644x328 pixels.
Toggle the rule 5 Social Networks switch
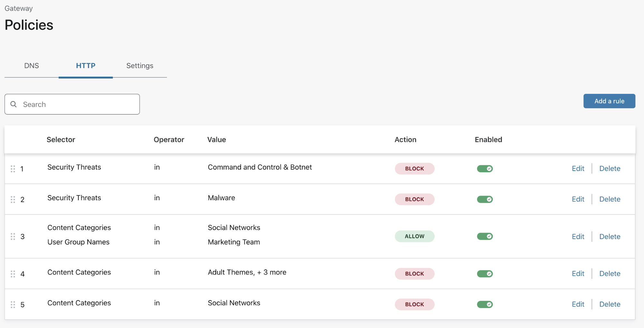[485, 304]
